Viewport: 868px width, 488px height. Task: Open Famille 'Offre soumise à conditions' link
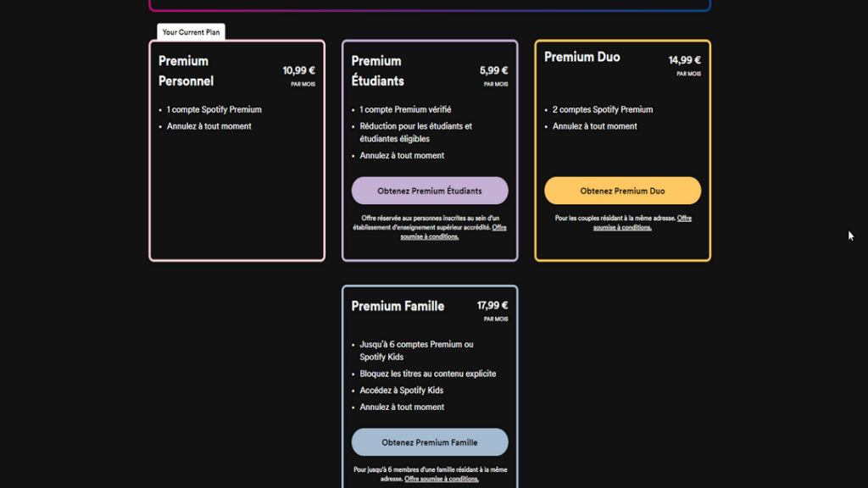tap(441, 480)
